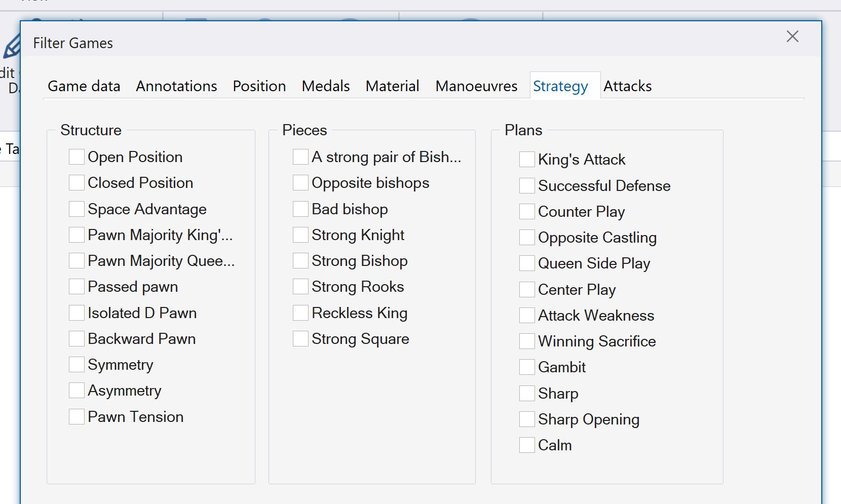Viewport: 841px width, 504px height.
Task: Toggle the Pawn Tension checkbox
Action: 77,416
